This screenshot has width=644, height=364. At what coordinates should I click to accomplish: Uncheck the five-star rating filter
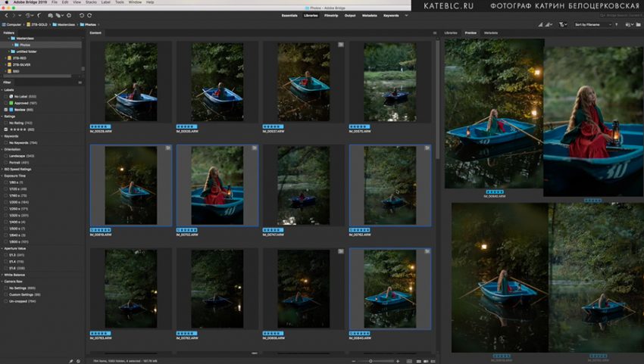click(x=6, y=129)
